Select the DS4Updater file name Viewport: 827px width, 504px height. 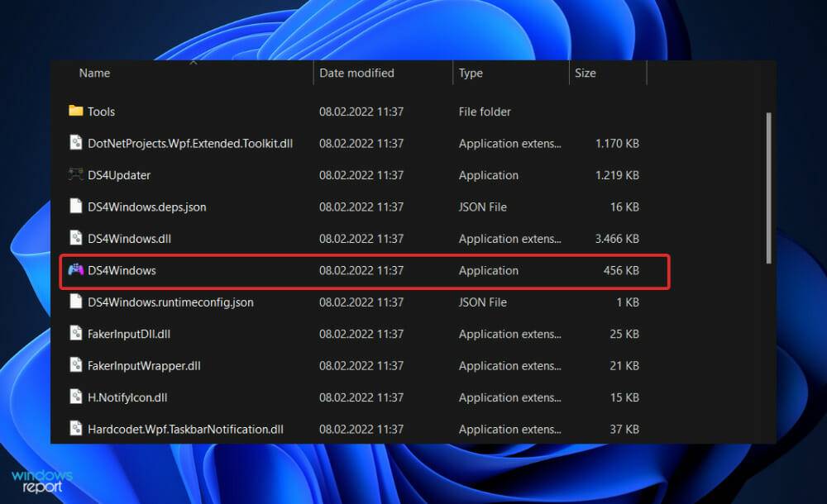click(x=119, y=175)
